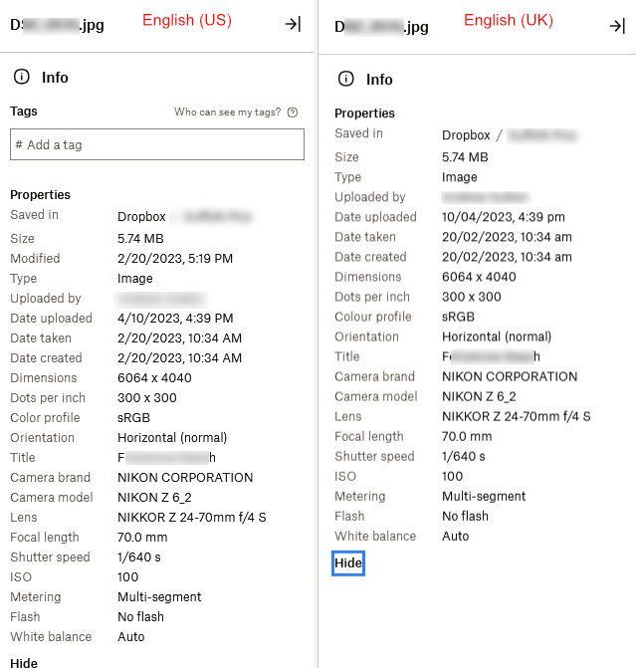The width and height of the screenshot is (638, 672).
Task: Click the Tags heading in the left panel
Action: point(24,112)
